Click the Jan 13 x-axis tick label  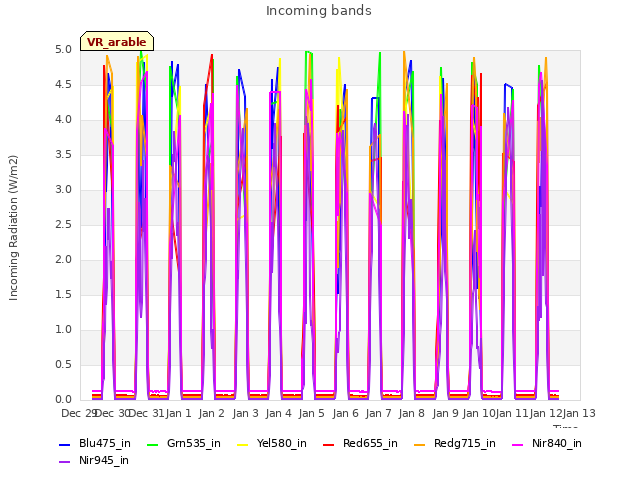(579, 413)
